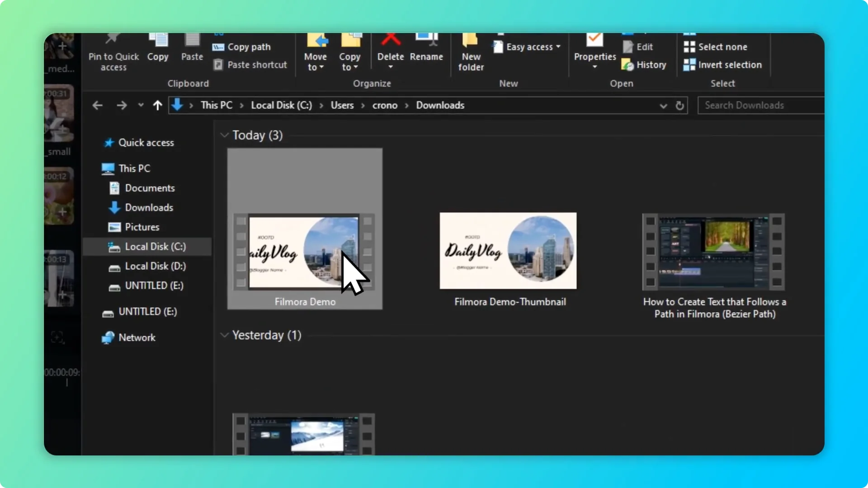Select the Bezier Path Filmora video file

(x=714, y=266)
